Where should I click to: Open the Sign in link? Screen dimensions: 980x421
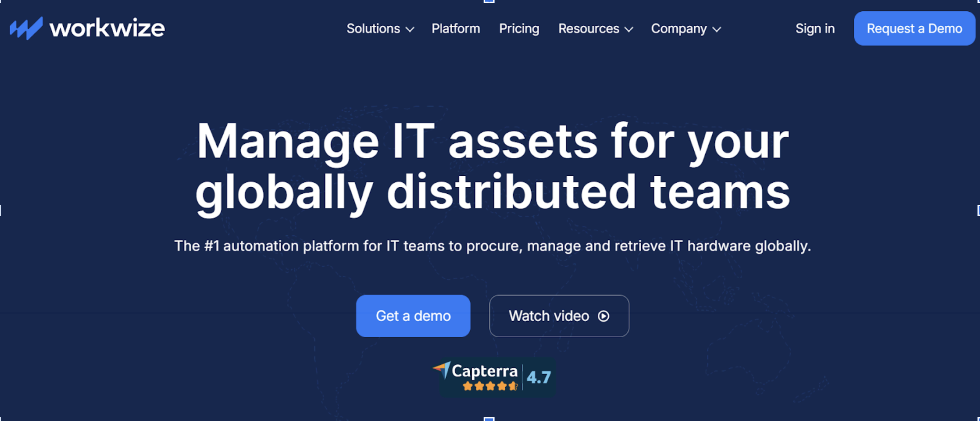coord(815,29)
